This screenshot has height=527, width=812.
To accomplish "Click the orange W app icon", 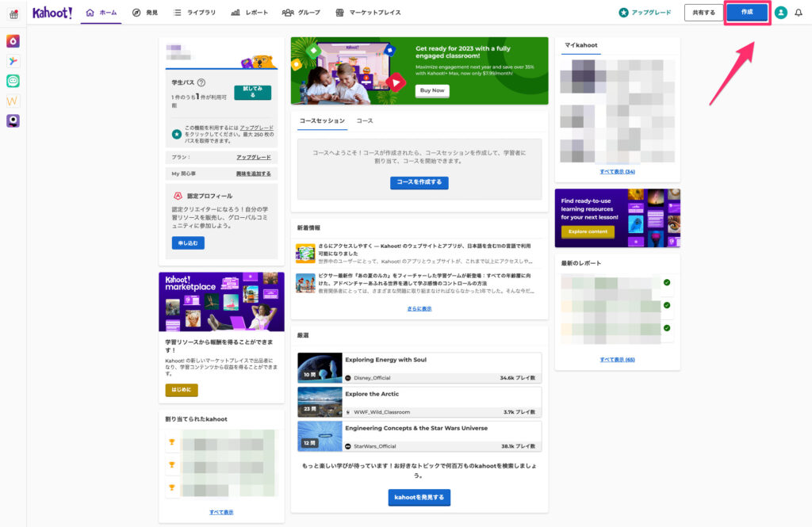I will [x=13, y=101].
